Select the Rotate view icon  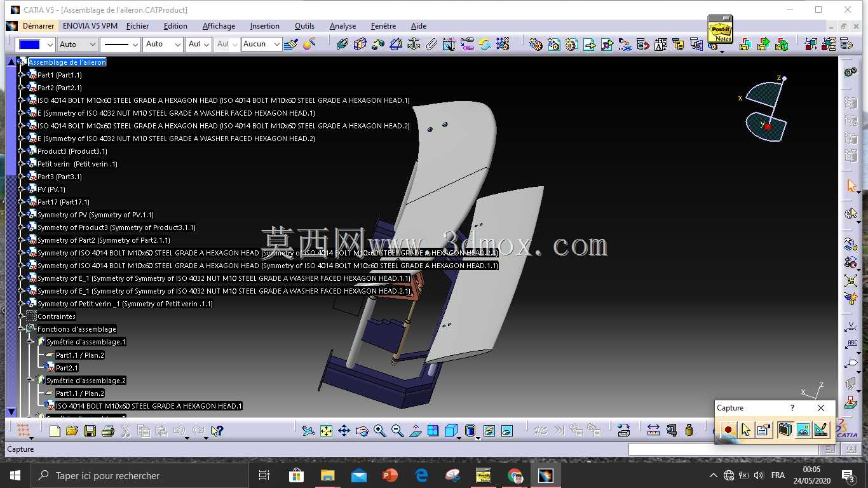(x=362, y=431)
